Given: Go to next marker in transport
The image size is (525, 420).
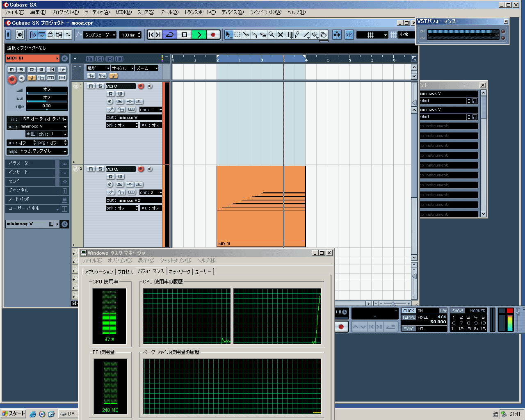Looking at the screenshot, I should click(158, 35).
